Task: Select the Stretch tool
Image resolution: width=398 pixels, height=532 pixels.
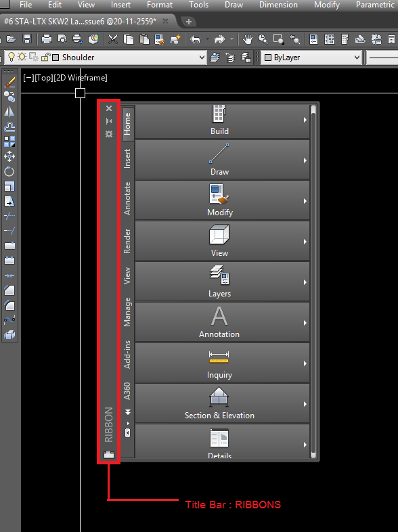Action: pos(9,201)
